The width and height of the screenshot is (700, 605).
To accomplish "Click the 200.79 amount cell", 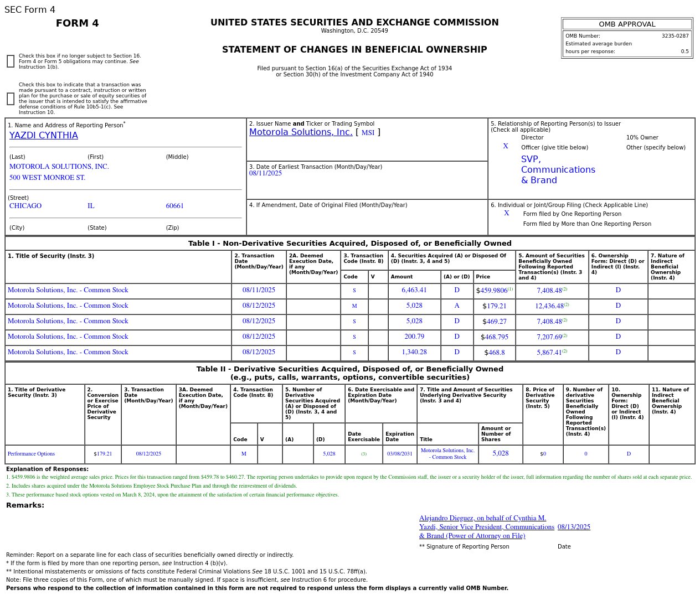I will pyautogui.click(x=414, y=337).
